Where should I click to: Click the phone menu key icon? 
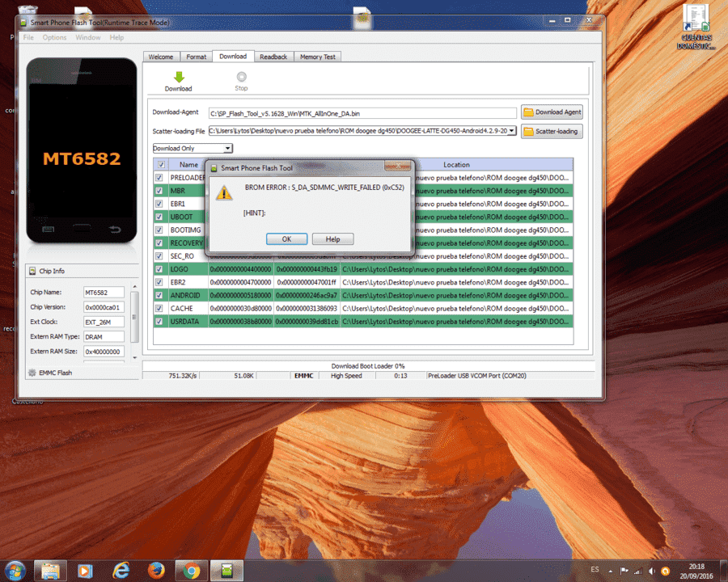(x=49, y=230)
